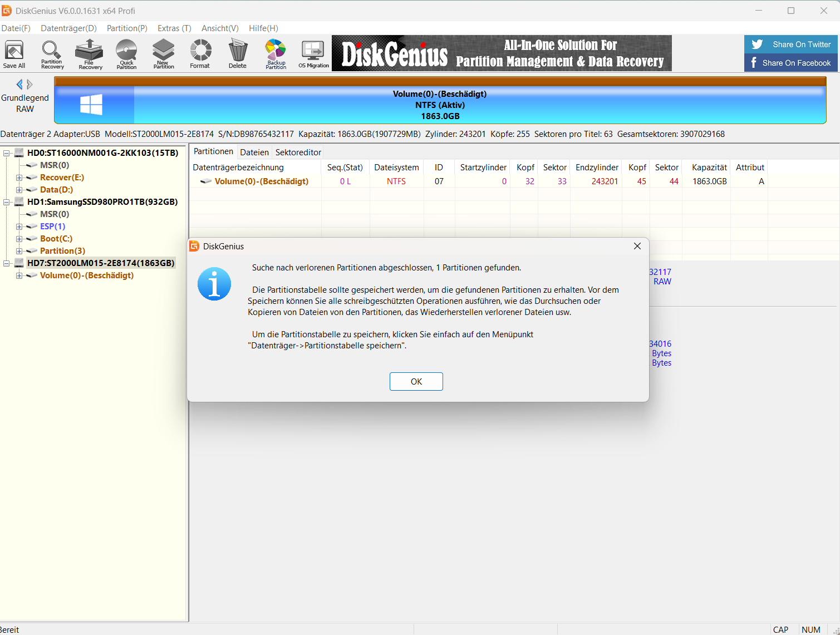The height and width of the screenshot is (635, 840).
Task: Select the Recover(E:) partition
Action: coord(62,178)
